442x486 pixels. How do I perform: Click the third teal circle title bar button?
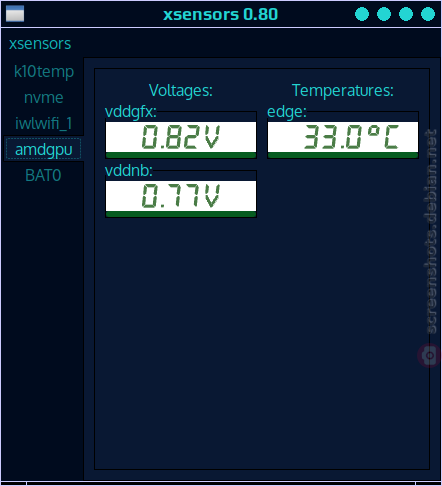pos(406,14)
